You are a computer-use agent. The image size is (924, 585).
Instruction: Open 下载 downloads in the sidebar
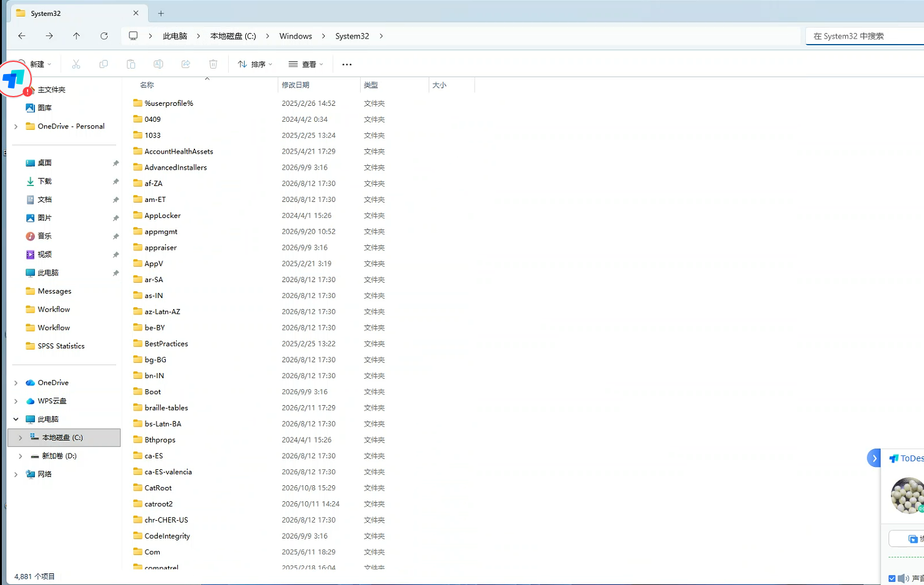click(44, 181)
